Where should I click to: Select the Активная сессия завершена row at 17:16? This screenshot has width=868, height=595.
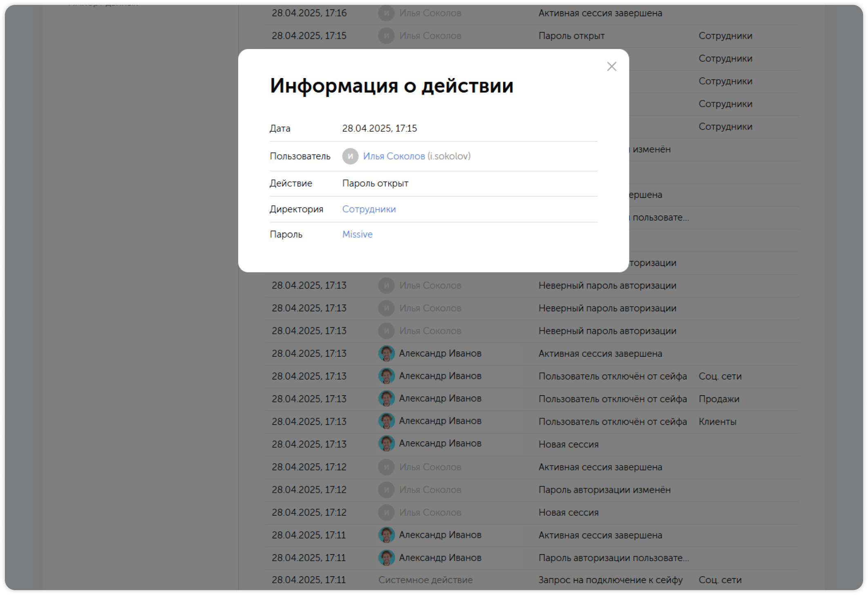click(x=600, y=13)
